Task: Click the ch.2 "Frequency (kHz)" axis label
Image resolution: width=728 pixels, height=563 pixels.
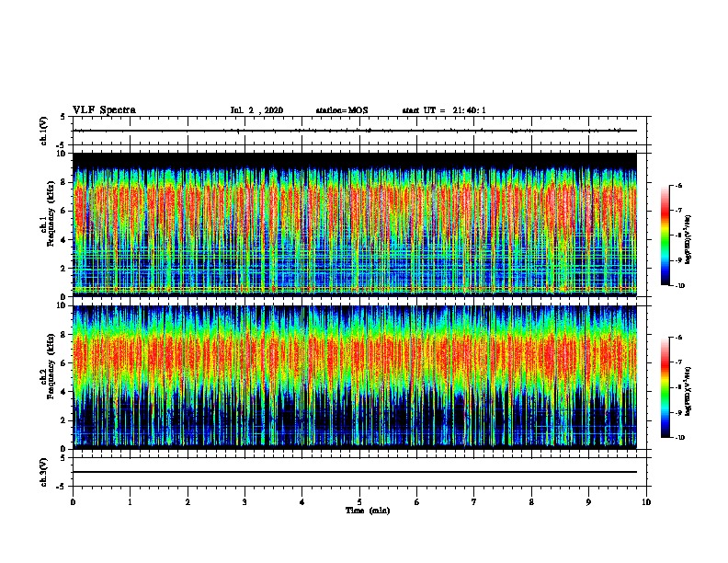Action: pyautogui.click(x=51, y=366)
